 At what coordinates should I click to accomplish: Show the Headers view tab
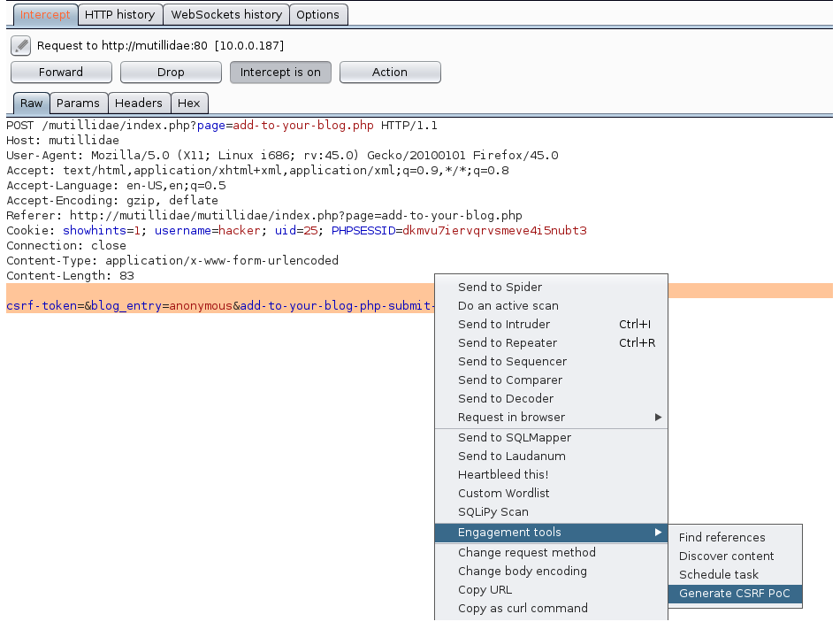139,104
